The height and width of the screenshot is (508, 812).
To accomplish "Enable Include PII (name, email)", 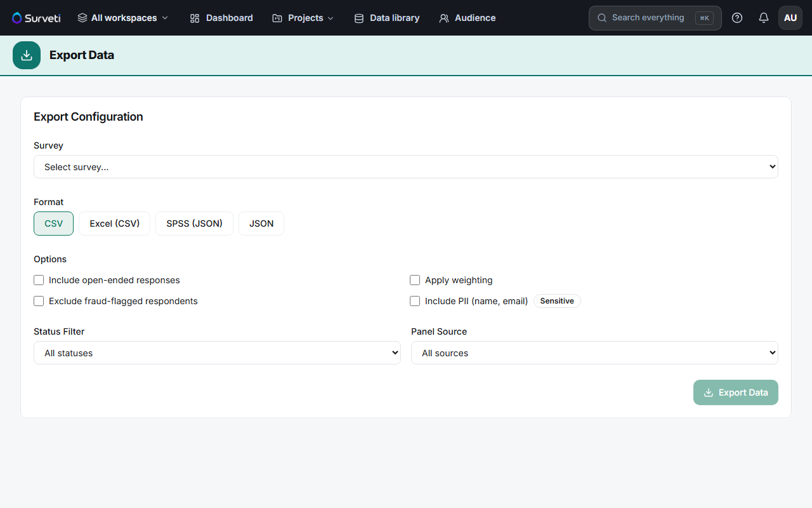I will [415, 301].
